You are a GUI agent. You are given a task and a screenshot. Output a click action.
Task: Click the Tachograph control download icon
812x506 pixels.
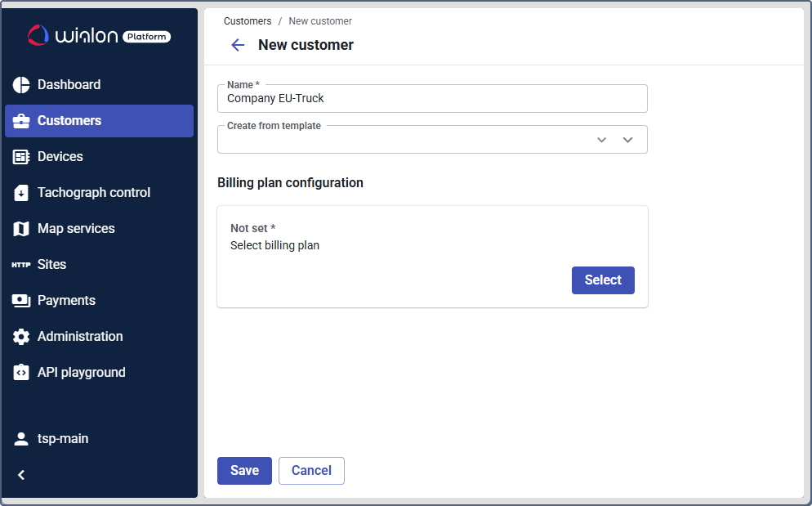pyautogui.click(x=21, y=193)
